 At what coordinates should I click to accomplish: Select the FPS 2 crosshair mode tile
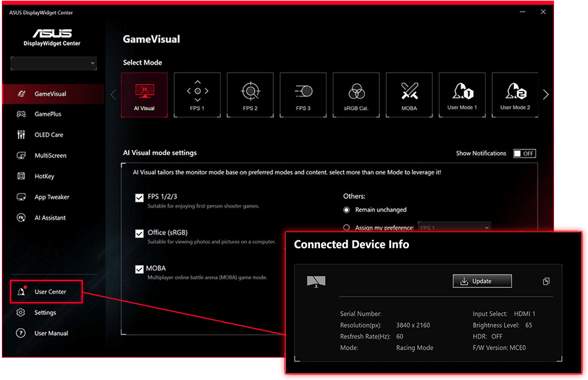(x=250, y=95)
